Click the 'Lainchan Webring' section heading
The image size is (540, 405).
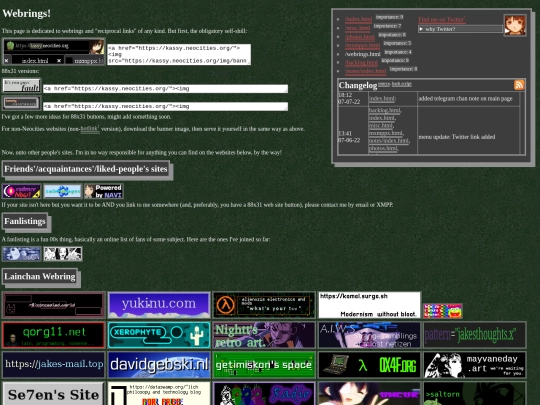click(x=40, y=277)
